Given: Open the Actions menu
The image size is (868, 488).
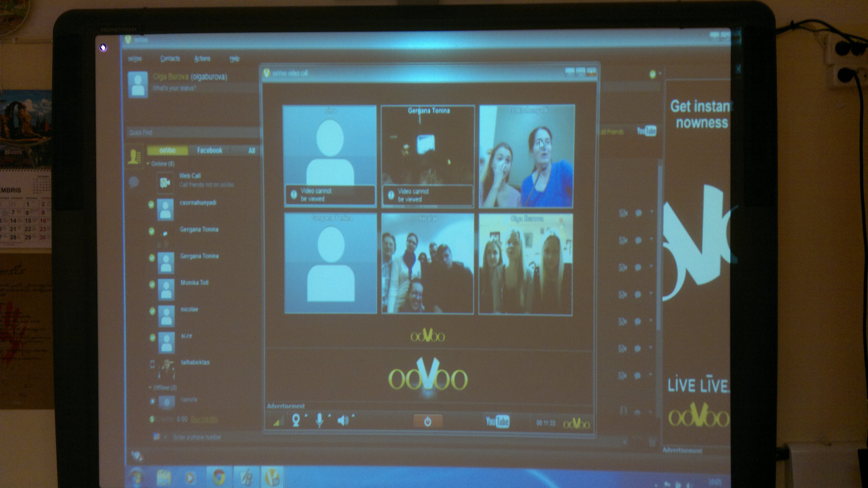Looking at the screenshot, I should (x=202, y=59).
